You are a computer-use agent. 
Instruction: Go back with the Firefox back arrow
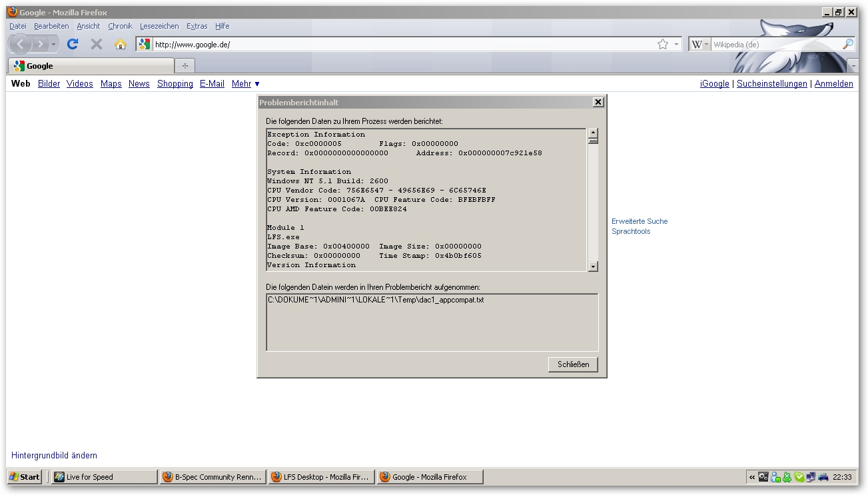click(x=21, y=44)
